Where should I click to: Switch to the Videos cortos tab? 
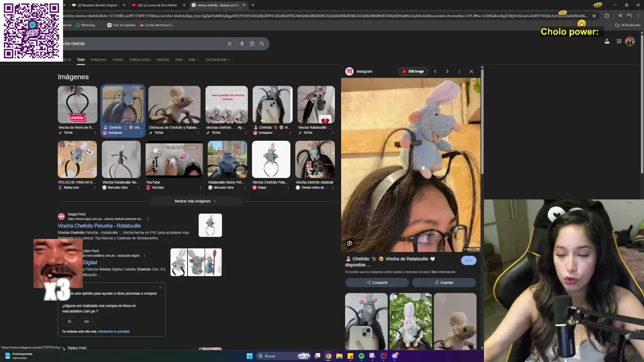coord(140,59)
